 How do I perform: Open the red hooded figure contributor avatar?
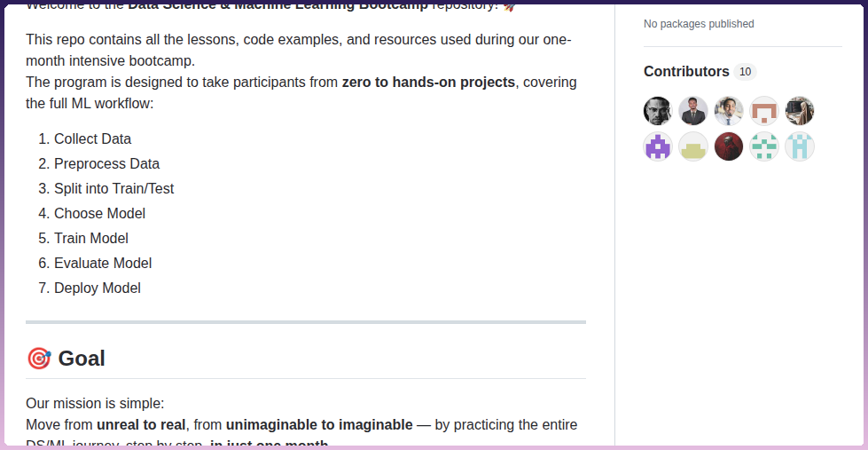[729, 146]
